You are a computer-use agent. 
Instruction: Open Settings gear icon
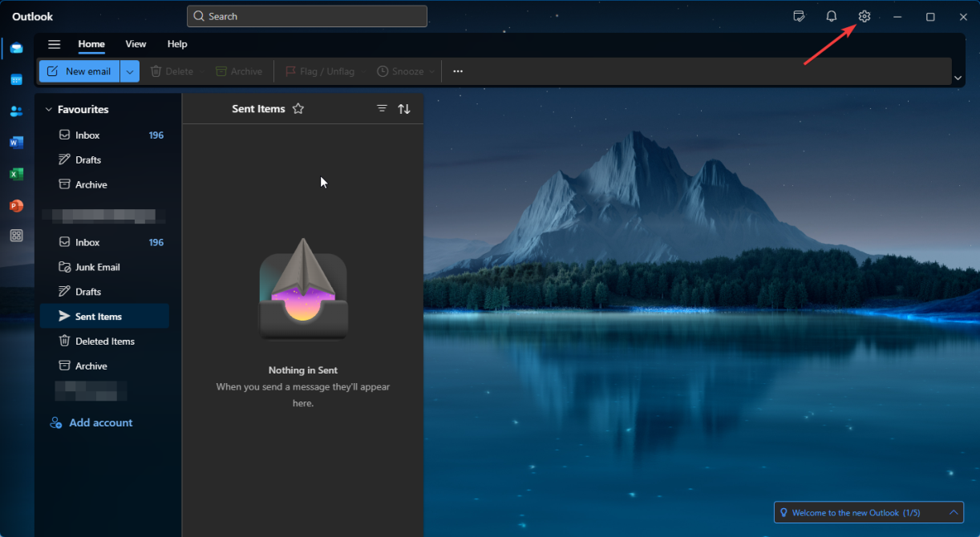click(864, 16)
